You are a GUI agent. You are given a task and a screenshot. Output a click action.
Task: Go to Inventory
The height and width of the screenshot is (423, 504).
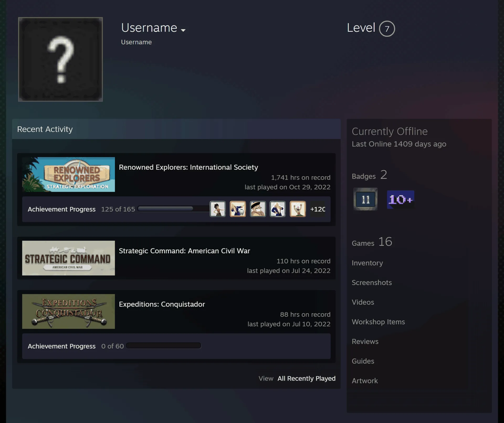pyautogui.click(x=367, y=263)
